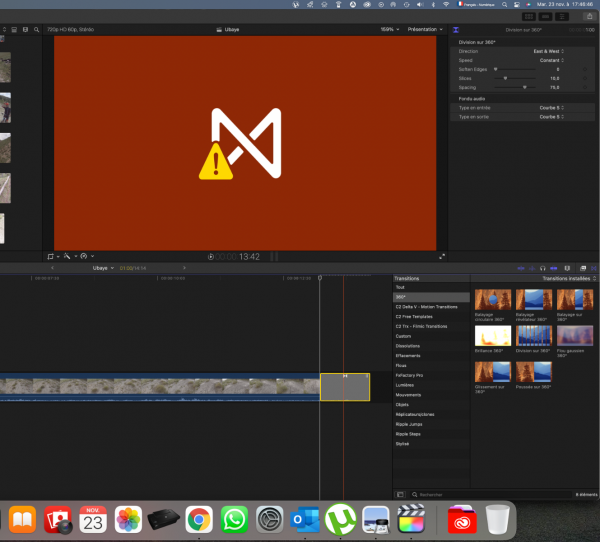Open Final Cut Pro dock icon

[x=411, y=518]
